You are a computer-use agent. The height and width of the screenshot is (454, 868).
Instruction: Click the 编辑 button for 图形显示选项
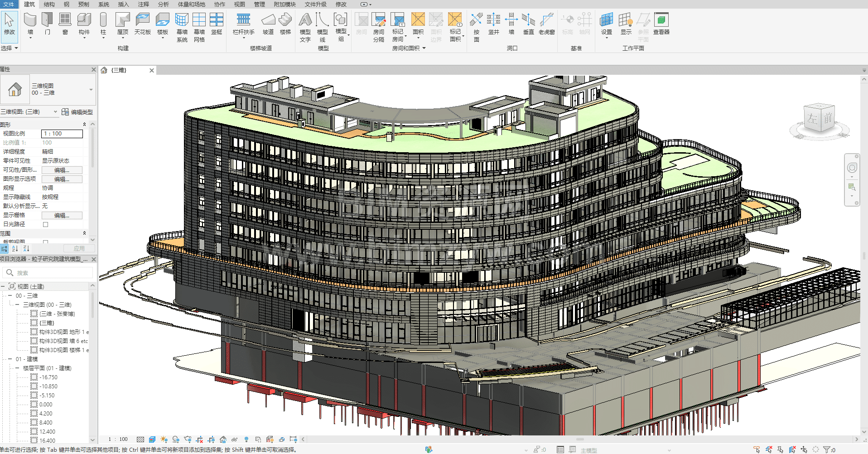coord(62,179)
